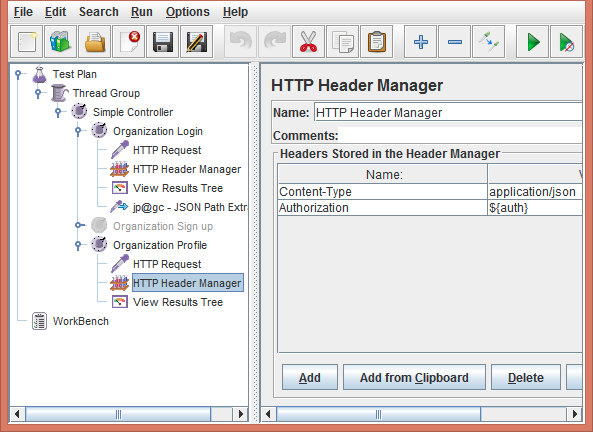
Task: Open the Run menu
Action: point(142,12)
